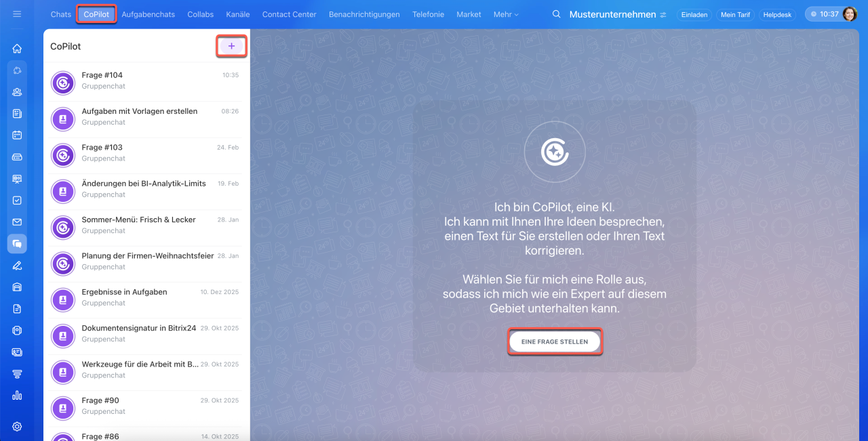Click the avatar of Frage #104 chat
The height and width of the screenshot is (441, 868).
click(x=63, y=83)
